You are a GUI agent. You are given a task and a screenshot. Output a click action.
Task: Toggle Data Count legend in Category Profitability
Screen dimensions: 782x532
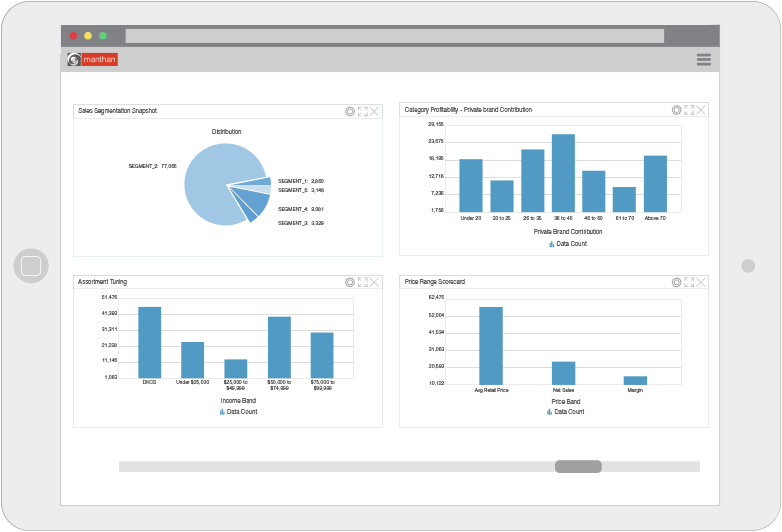568,243
